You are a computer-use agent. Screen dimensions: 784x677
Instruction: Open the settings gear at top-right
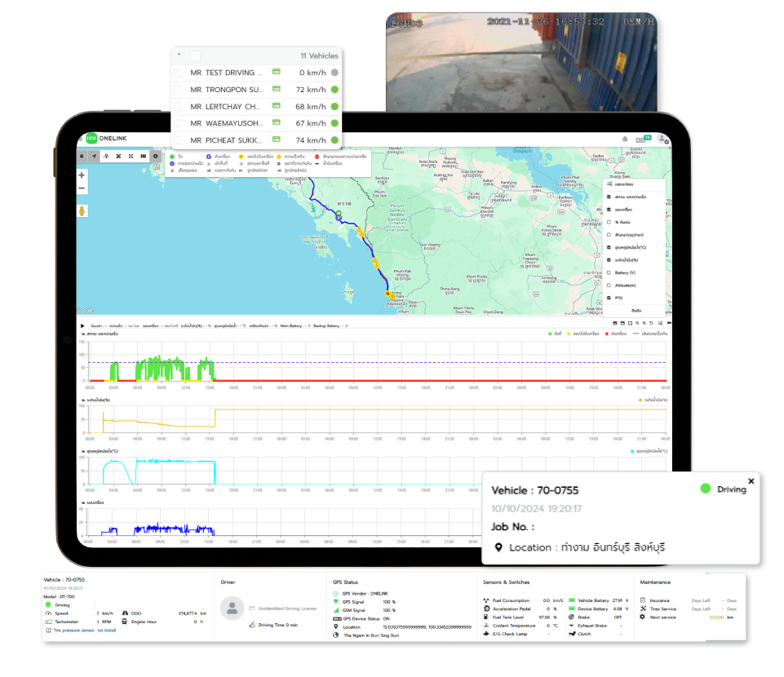pyautogui.click(x=667, y=142)
